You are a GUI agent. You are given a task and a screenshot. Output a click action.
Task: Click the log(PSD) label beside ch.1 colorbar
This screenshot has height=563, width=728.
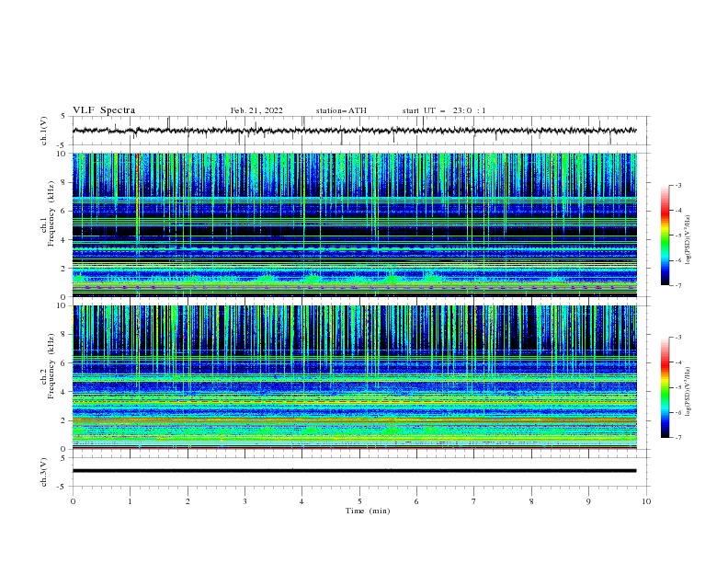tap(688, 240)
